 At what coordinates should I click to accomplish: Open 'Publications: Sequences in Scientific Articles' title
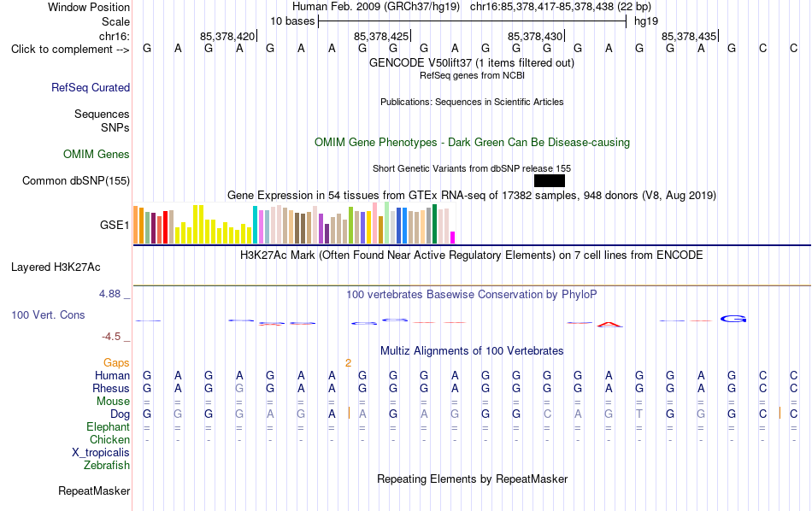tap(472, 102)
